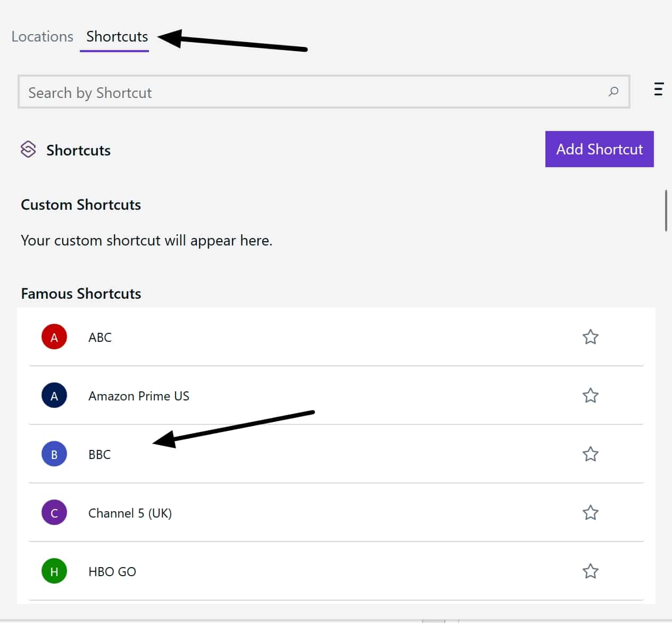Click "Your custom shortcut will appear here." text
This screenshot has width=672, height=623.
pos(146,241)
